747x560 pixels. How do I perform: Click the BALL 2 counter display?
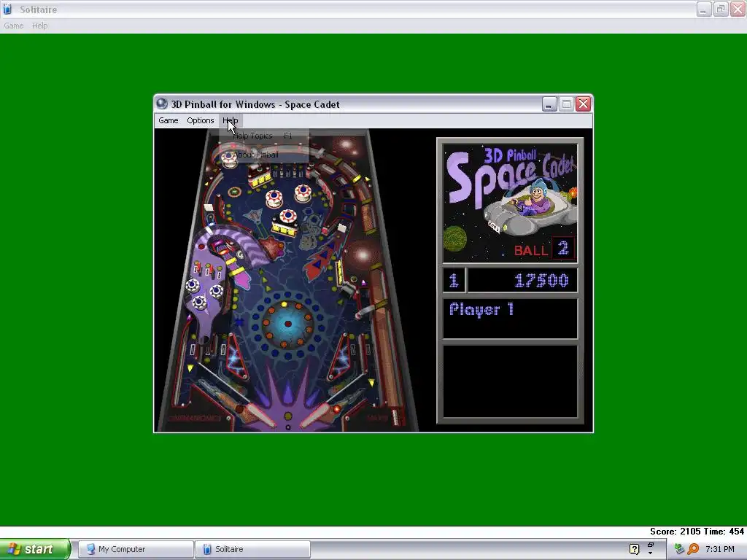pyautogui.click(x=544, y=249)
